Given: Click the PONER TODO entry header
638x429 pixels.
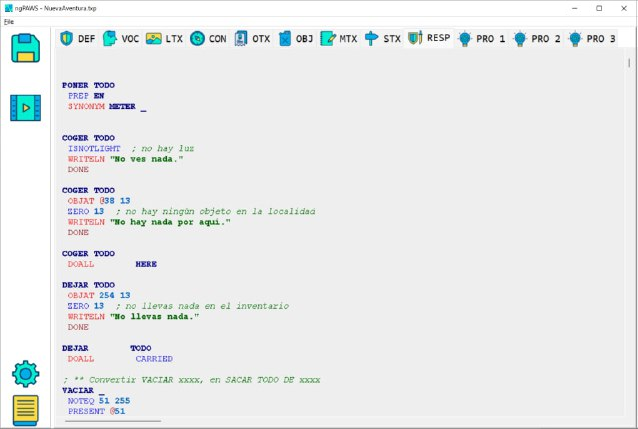Looking at the screenshot, I should point(88,85).
